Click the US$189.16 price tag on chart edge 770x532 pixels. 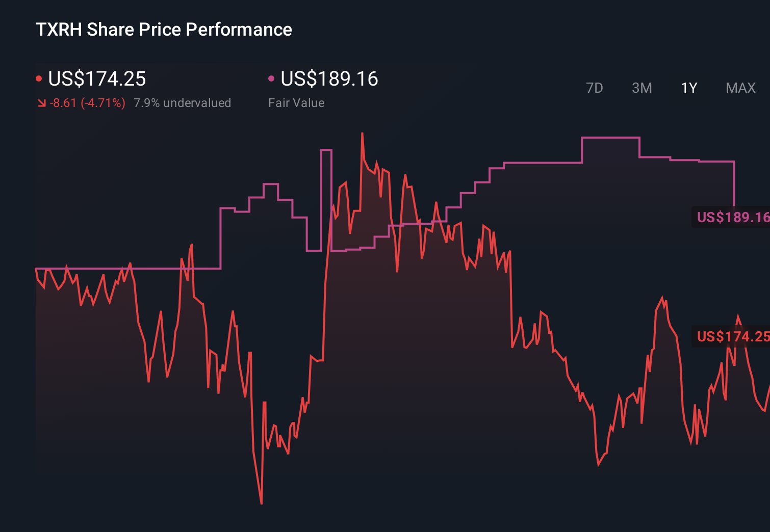click(x=733, y=218)
